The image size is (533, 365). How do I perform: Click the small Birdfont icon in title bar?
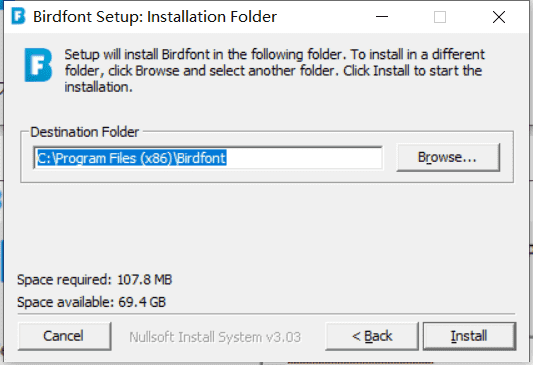click(x=18, y=16)
